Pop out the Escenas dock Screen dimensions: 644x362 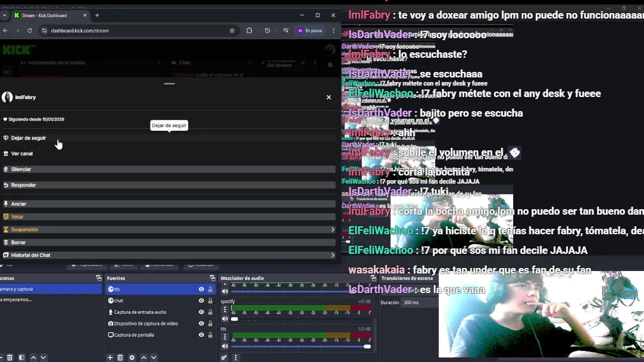99,278
